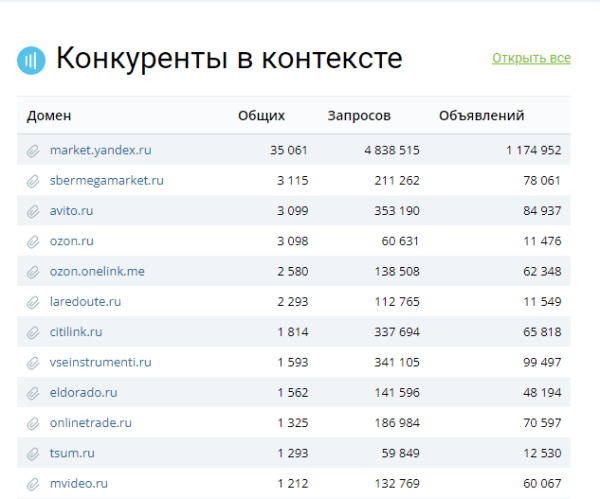This screenshot has width=600, height=499.
Task: Click the 'Домен' column header
Action: (49, 116)
